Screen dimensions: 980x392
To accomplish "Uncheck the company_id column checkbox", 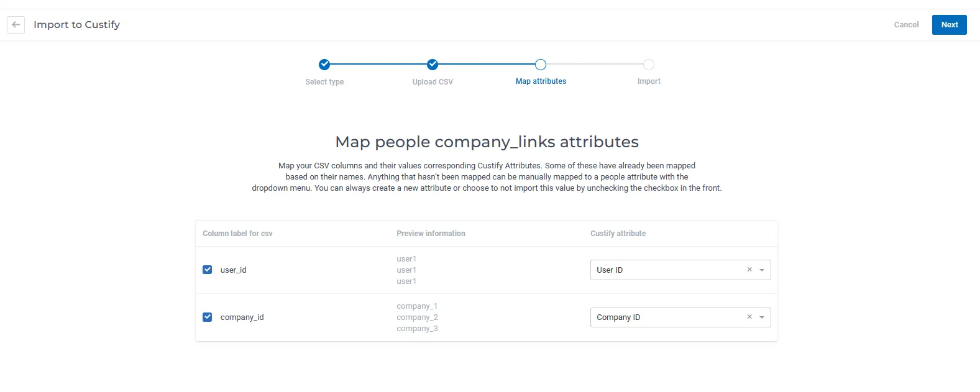I will click(x=208, y=317).
